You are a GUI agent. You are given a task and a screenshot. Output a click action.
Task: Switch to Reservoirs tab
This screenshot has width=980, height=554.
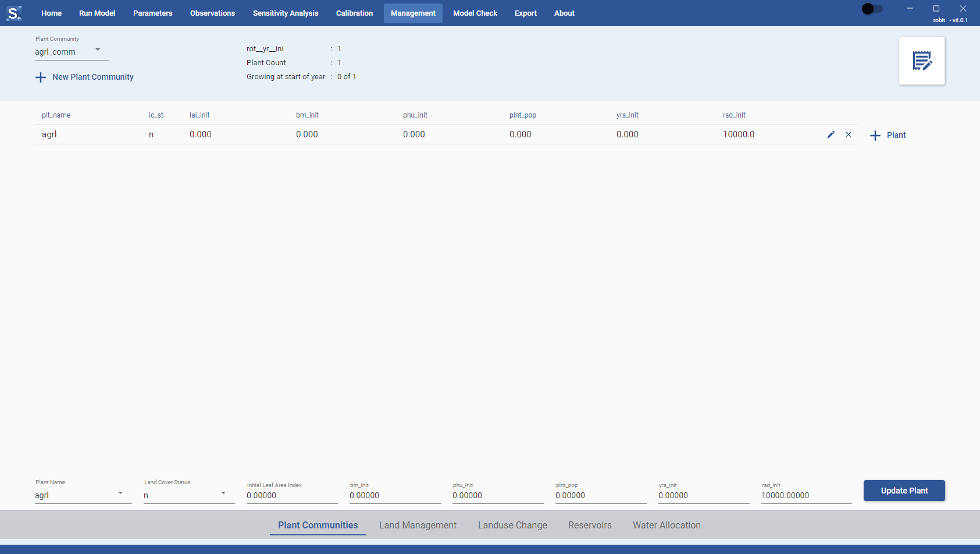click(x=590, y=525)
